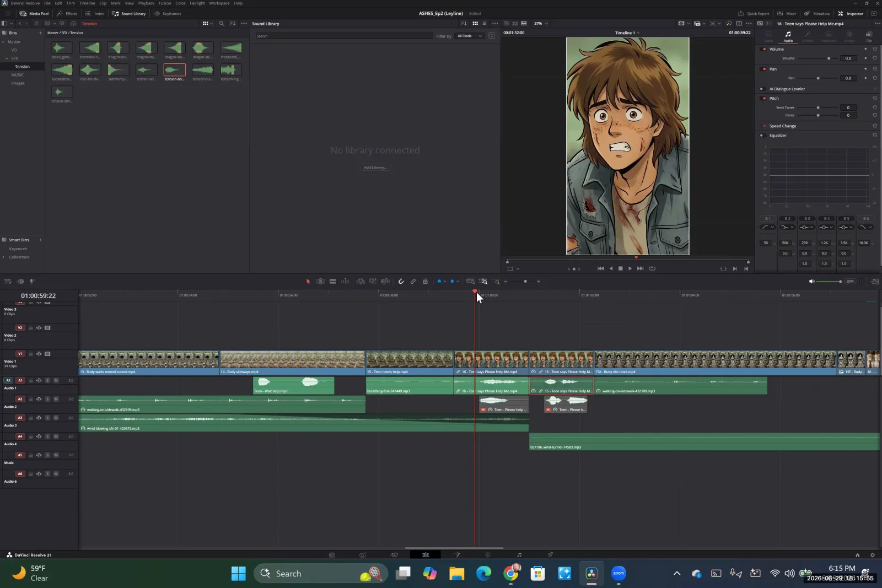Switch inspector to File tab
The image size is (882, 588).
869,37
